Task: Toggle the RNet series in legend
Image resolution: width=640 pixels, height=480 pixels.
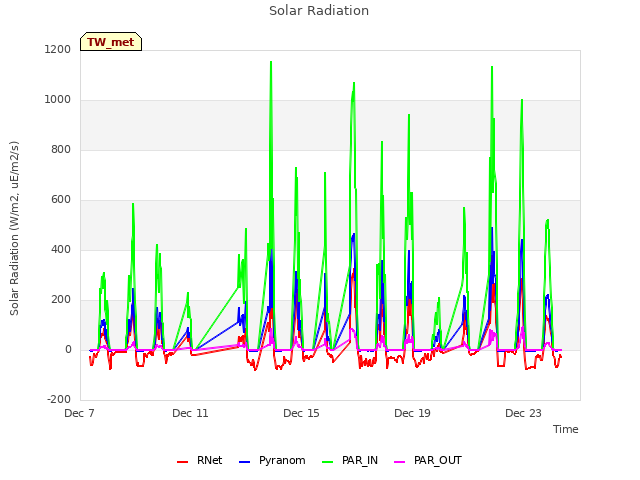Action: click(x=200, y=460)
